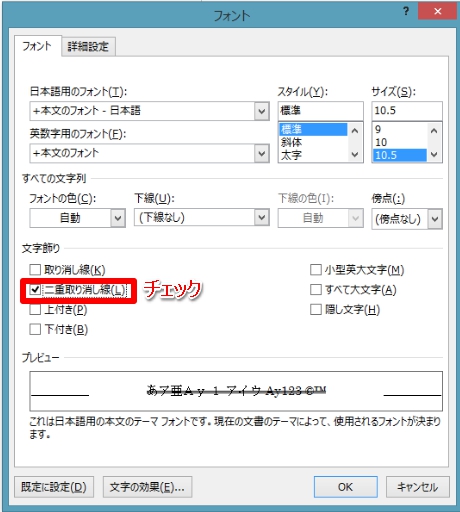Select the フォント tab
The height and width of the screenshot is (512, 460).
[37, 46]
